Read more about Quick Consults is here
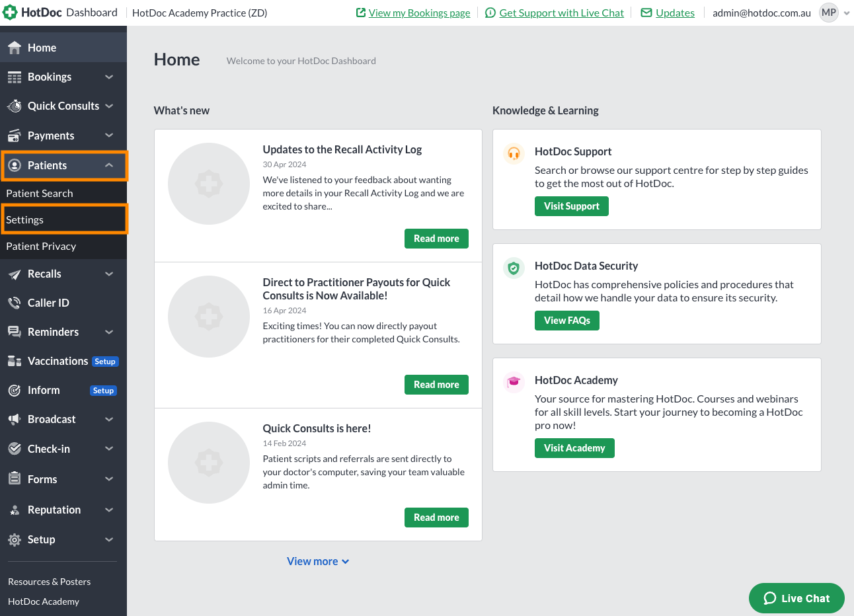 click(x=436, y=518)
